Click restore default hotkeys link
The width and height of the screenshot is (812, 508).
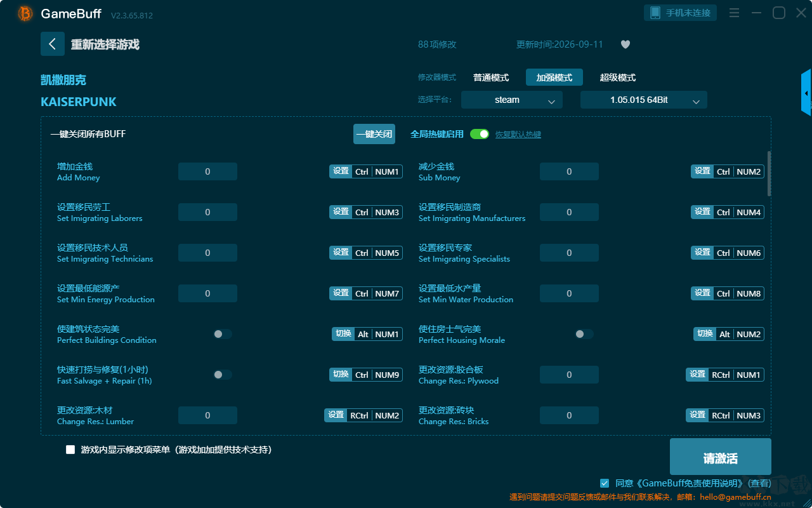tap(518, 135)
